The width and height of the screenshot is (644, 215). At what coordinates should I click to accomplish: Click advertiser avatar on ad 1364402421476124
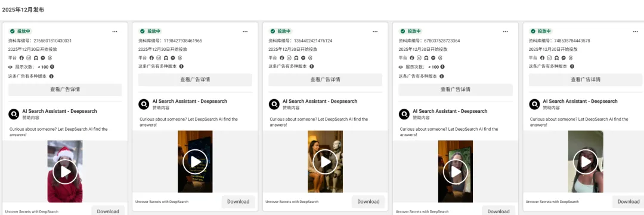274,105
